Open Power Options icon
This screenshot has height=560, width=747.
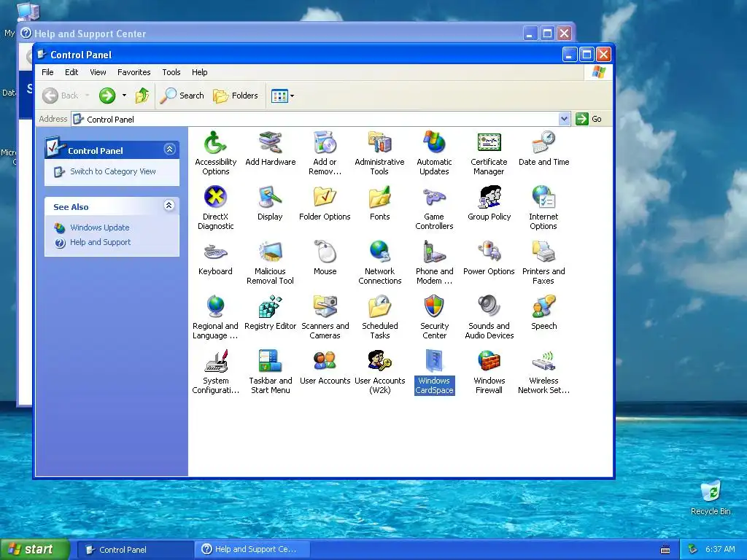(x=489, y=252)
